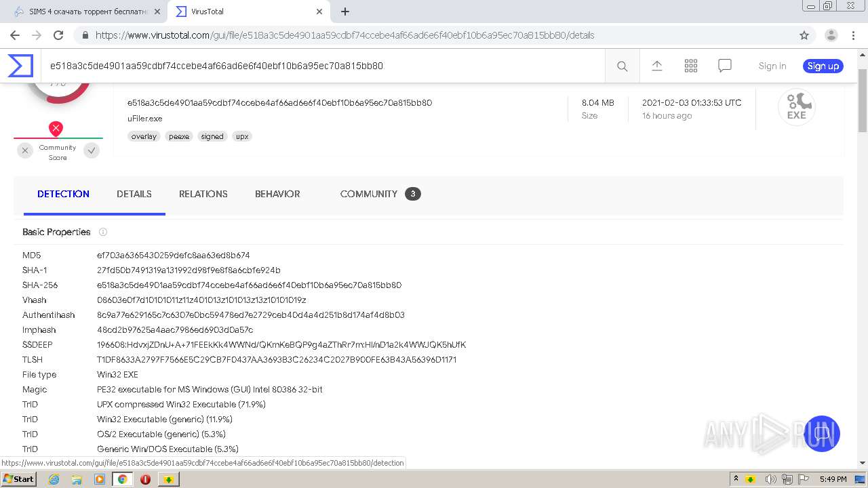Click the signed tag
Image resolution: width=868 pixels, height=488 pixels.
212,136
